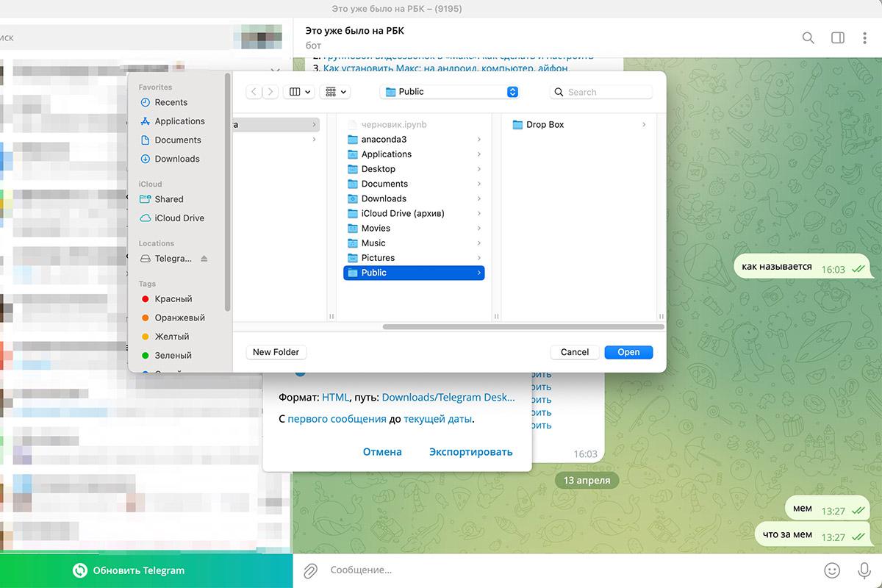Expand the Pictures folder chevron

(479, 258)
